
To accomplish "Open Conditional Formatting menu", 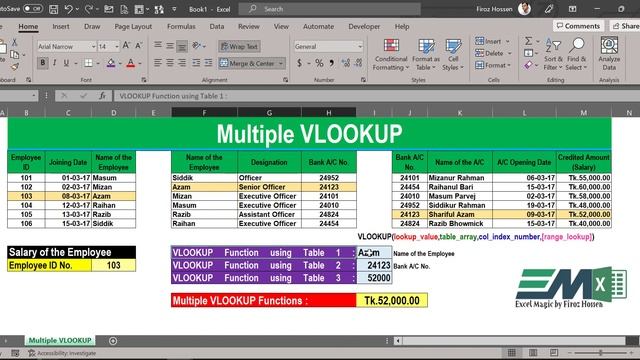I will coord(391,55).
